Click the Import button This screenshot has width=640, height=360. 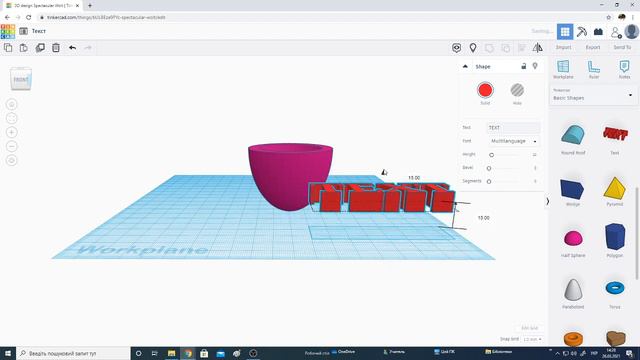(563, 47)
